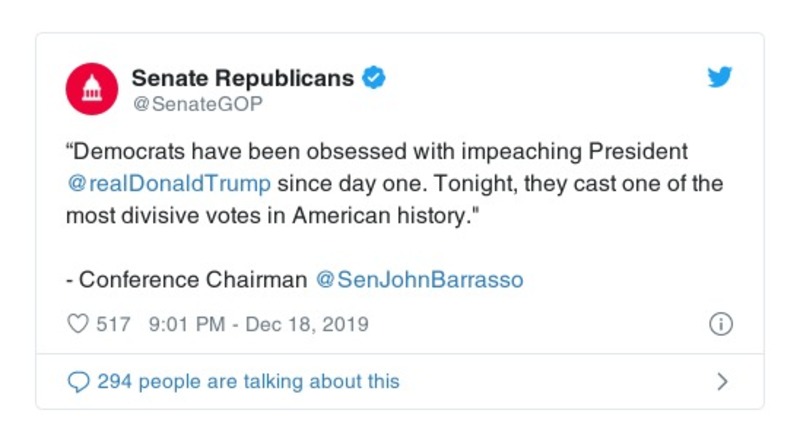Click the Dec 18, 2019 date
The height and width of the screenshot is (445, 800).
point(309,324)
